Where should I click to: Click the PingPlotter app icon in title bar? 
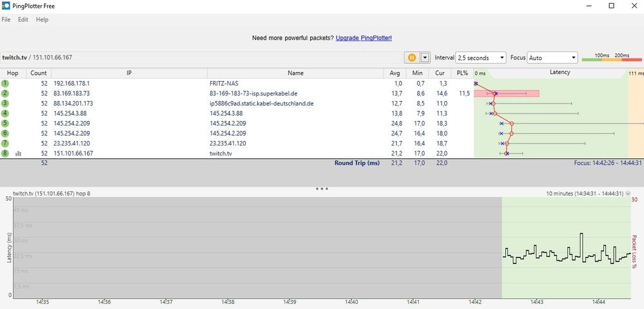tap(6, 6)
